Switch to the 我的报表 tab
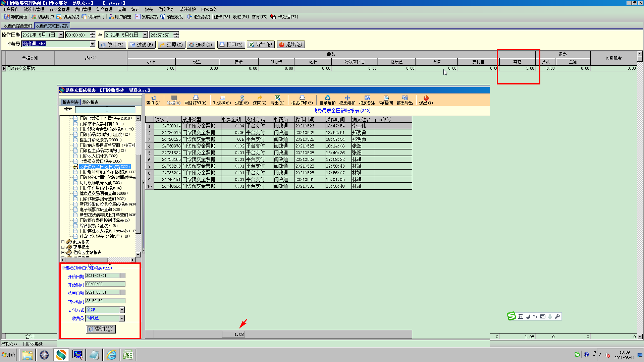 90,102
